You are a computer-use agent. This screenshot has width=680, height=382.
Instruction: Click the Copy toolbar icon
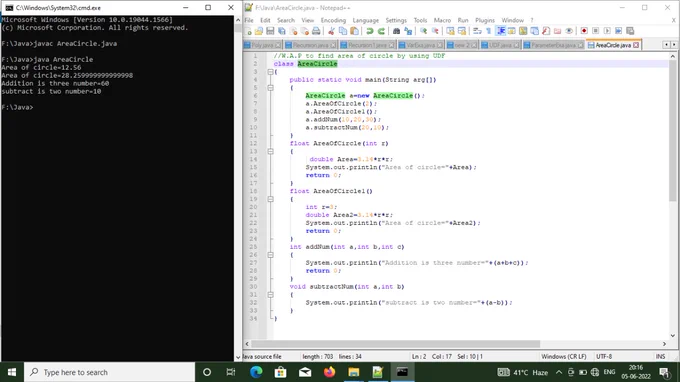343,31
